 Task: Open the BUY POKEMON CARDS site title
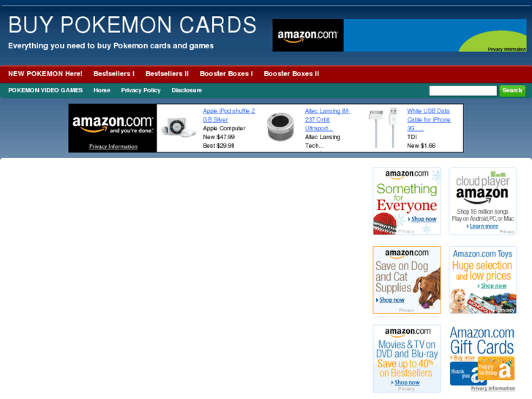pyautogui.click(x=132, y=25)
